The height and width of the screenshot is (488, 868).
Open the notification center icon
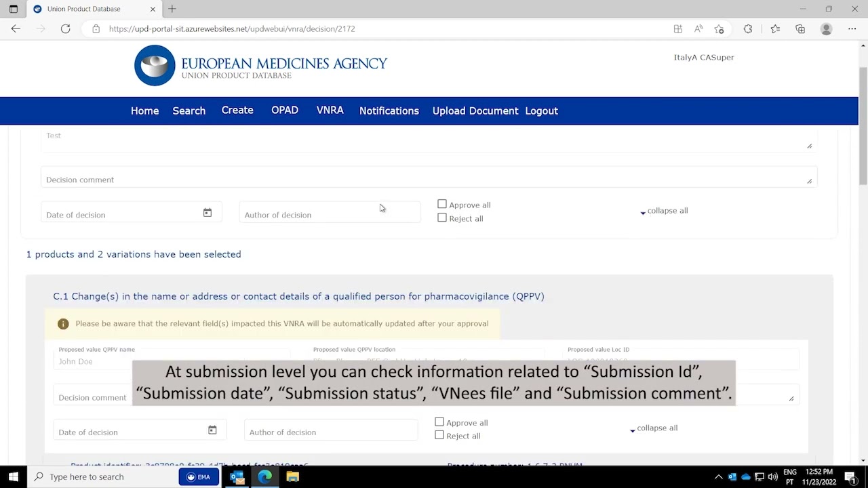(x=850, y=476)
